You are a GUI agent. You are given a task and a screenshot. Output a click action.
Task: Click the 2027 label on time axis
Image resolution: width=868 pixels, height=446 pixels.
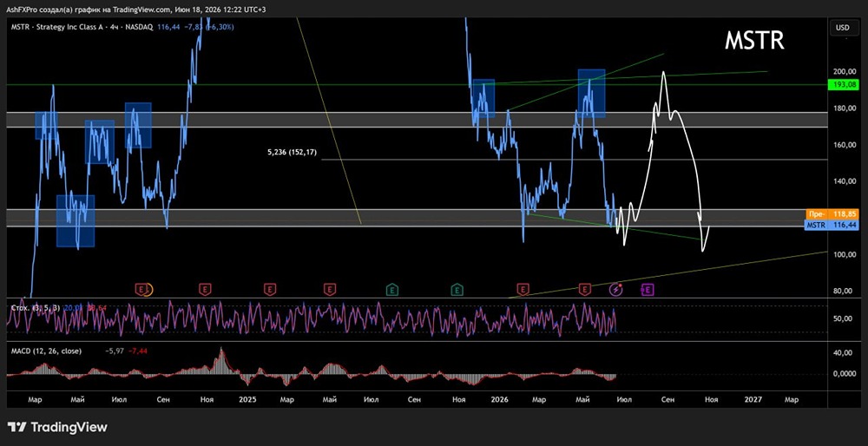click(753, 399)
